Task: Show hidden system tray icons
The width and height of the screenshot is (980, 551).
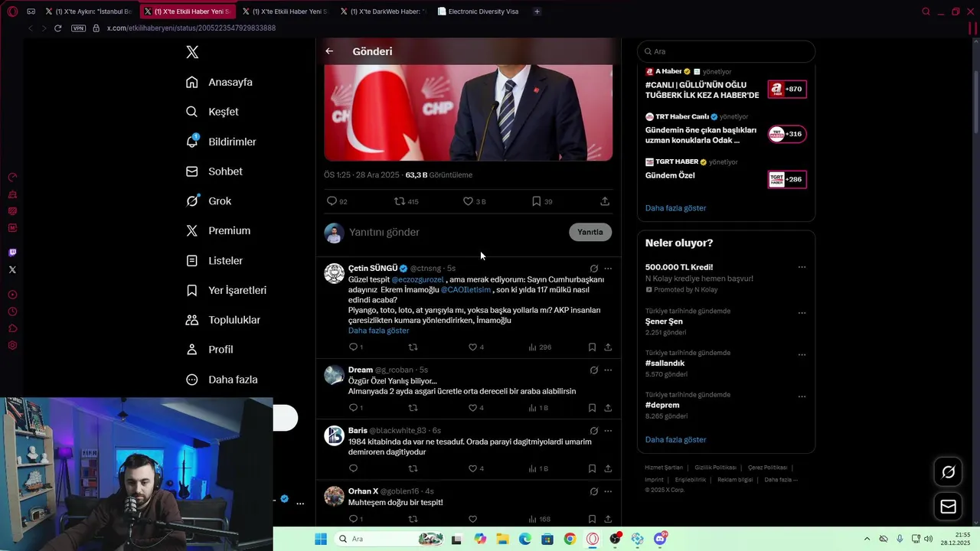Action: pos(867,539)
